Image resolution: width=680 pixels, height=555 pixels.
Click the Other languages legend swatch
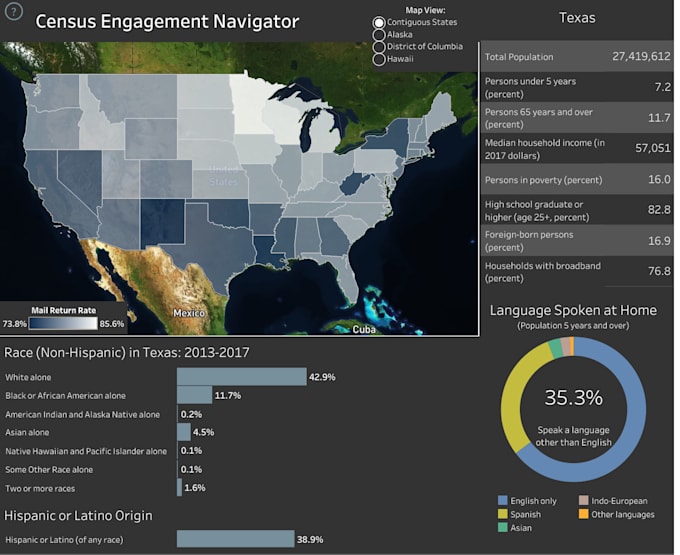[584, 514]
